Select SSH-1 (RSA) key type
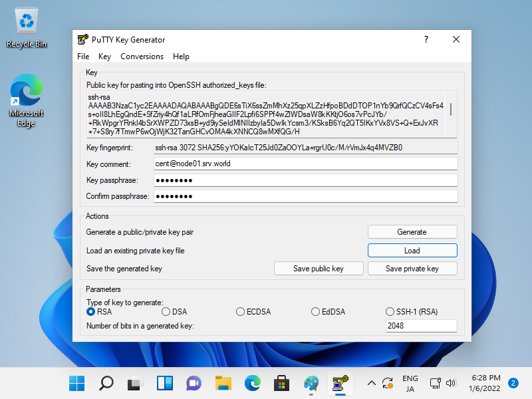Image resolution: width=532 pixels, height=399 pixels. click(390, 311)
